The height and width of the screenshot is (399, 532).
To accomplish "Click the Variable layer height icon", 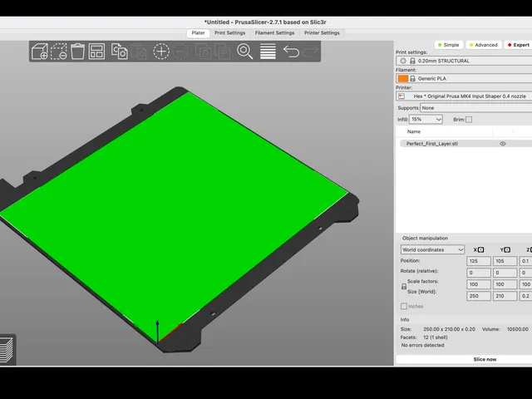I will click(x=268, y=52).
